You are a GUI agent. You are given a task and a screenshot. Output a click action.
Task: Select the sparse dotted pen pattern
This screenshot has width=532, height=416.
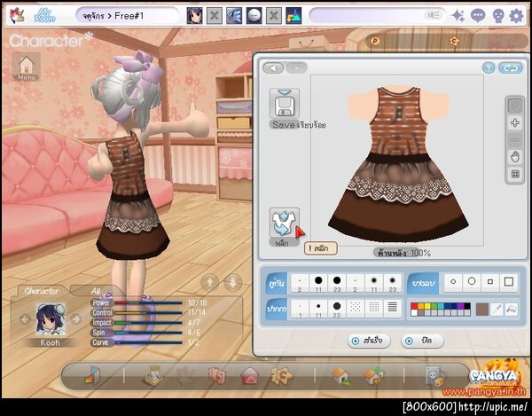point(356,308)
